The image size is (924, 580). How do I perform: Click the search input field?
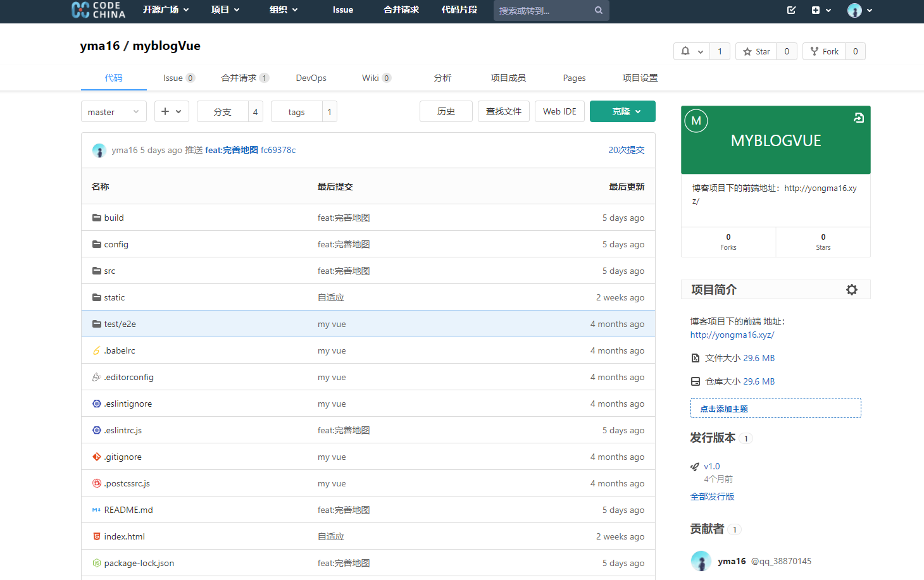[544, 10]
